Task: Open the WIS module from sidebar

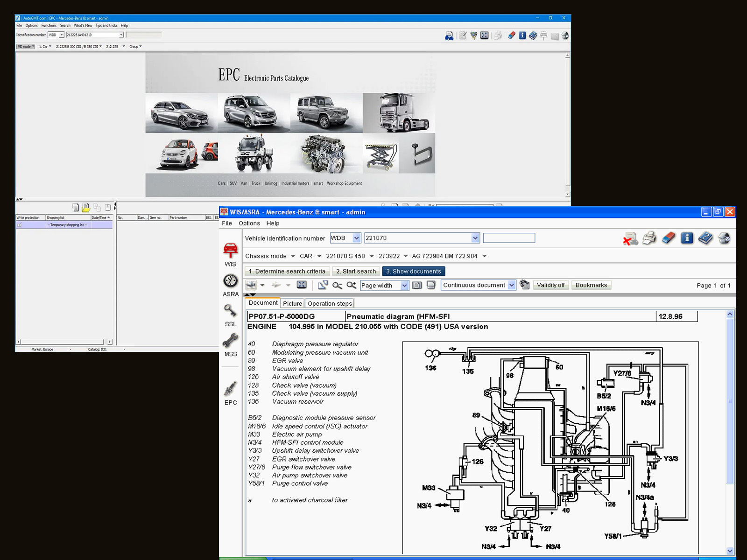Action: (x=230, y=251)
